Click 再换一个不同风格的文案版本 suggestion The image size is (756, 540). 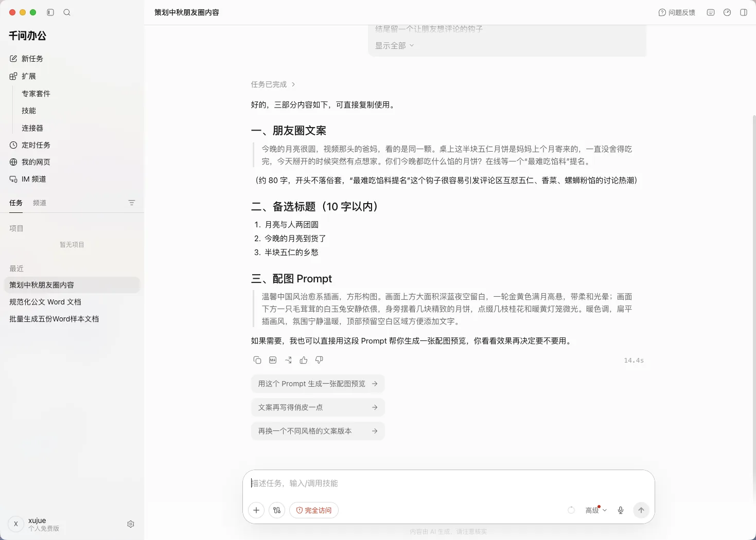point(318,431)
